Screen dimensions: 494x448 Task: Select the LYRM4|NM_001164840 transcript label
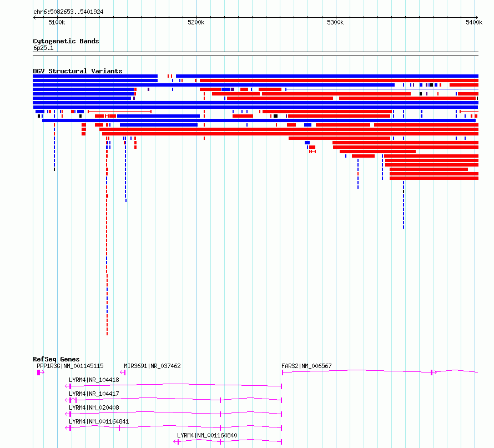207,435
